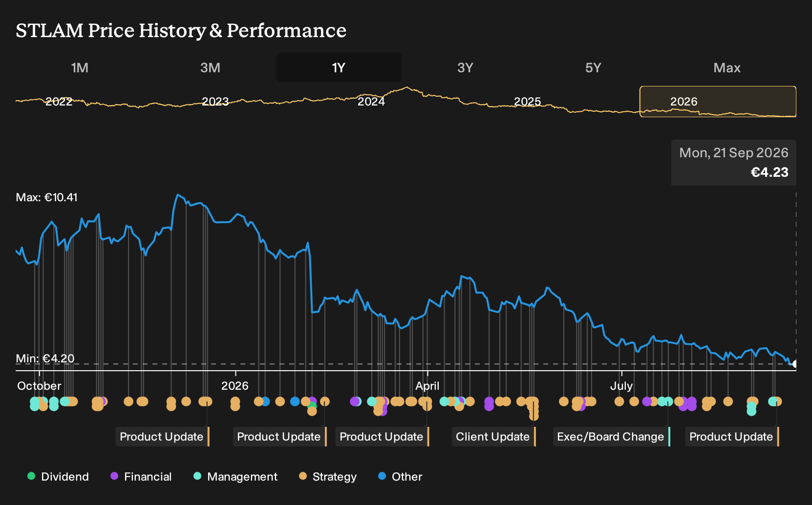Click the 'Max: €10.41' label
This screenshot has height=505, width=812.
(47, 197)
